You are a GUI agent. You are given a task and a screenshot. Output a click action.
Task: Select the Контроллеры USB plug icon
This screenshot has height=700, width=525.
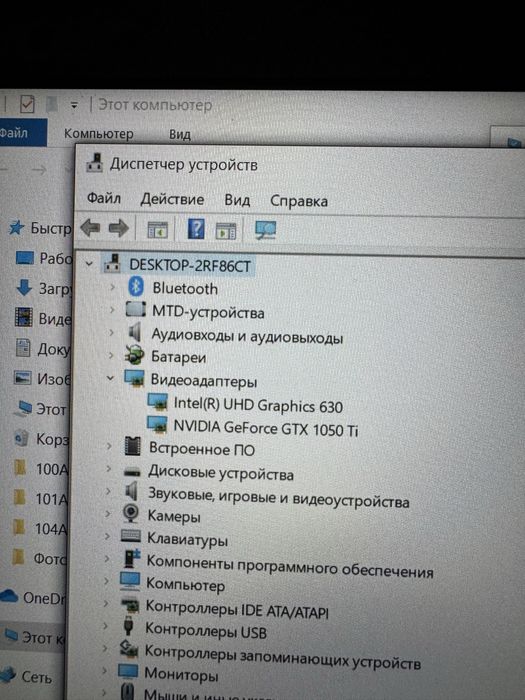point(128,626)
